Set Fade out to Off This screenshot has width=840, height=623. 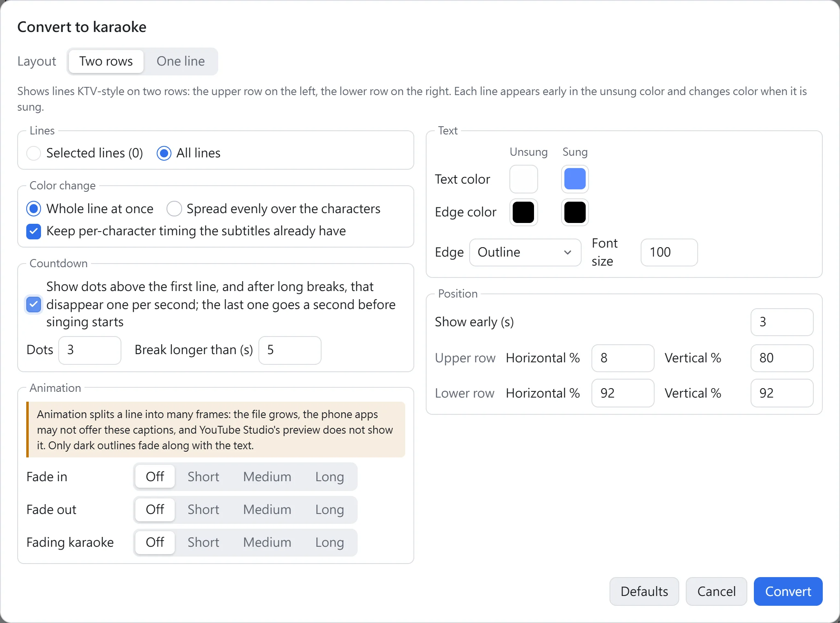(155, 509)
